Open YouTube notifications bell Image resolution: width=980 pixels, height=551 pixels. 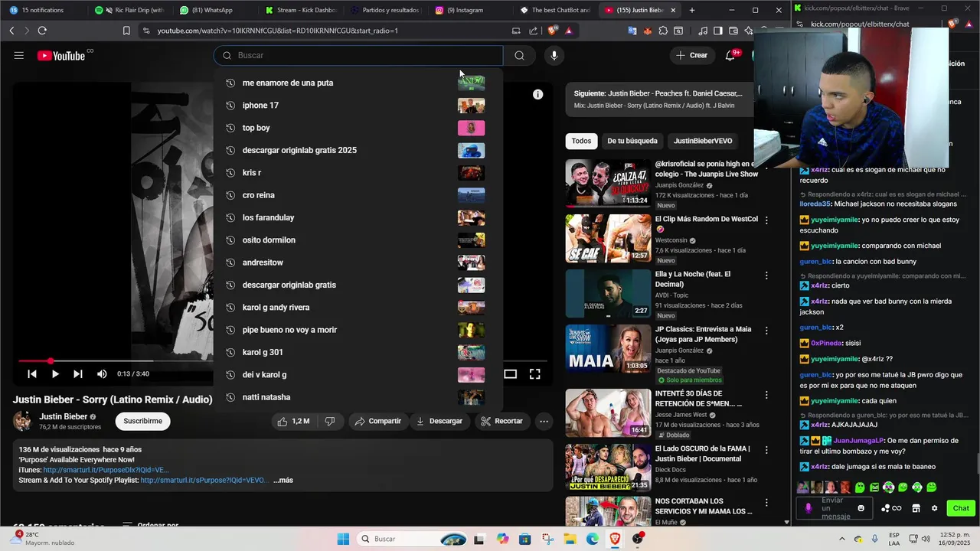pyautogui.click(x=730, y=55)
